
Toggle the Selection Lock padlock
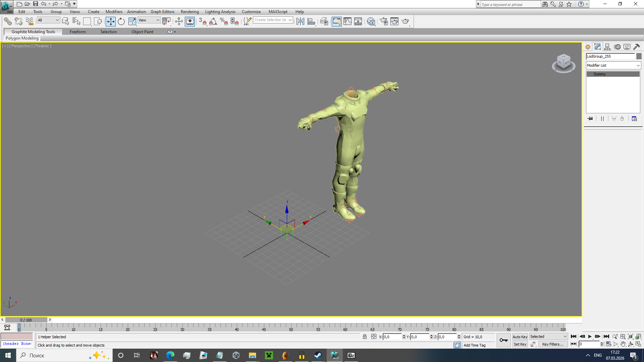pos(365,337)
